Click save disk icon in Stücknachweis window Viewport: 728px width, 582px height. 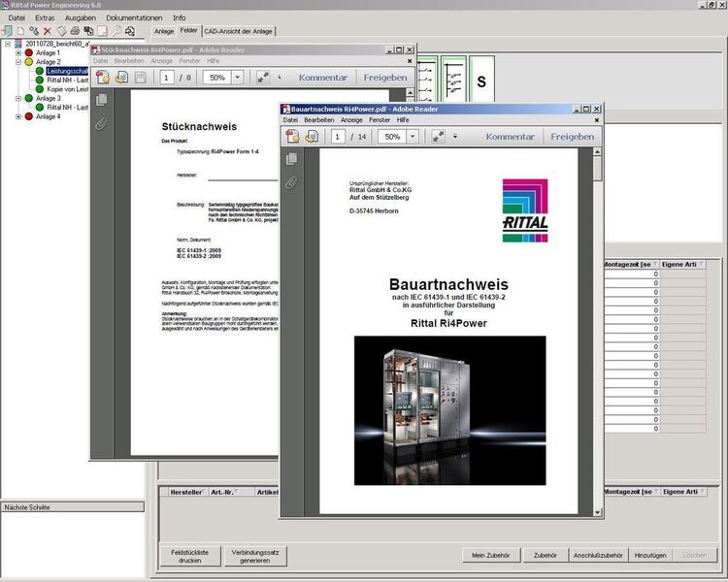pyautogui.click(x=140, y=78)
